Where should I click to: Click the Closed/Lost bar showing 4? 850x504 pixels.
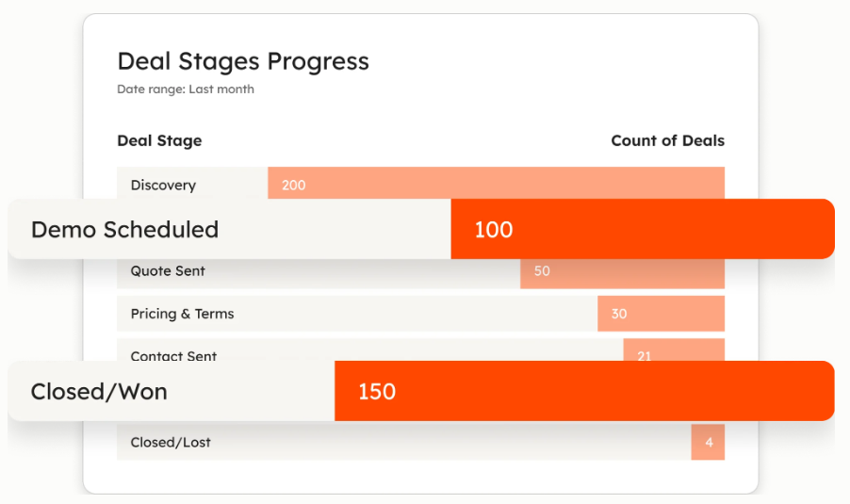coord(708,442)
